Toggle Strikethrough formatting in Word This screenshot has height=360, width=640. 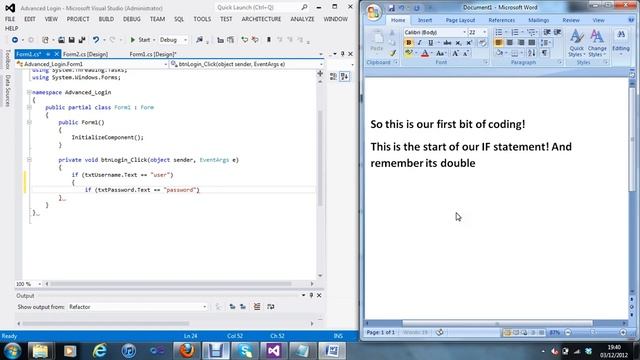pyautogui.click(x=447, y=42)
